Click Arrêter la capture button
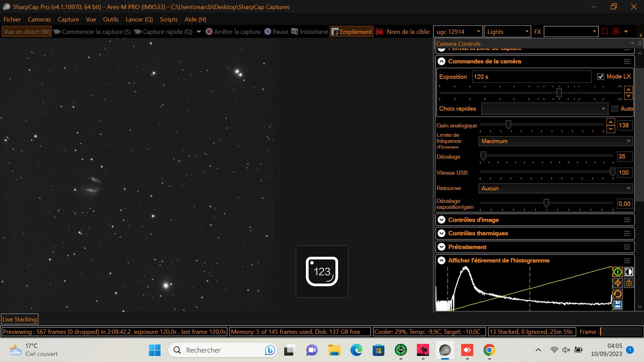 (233, 32)
